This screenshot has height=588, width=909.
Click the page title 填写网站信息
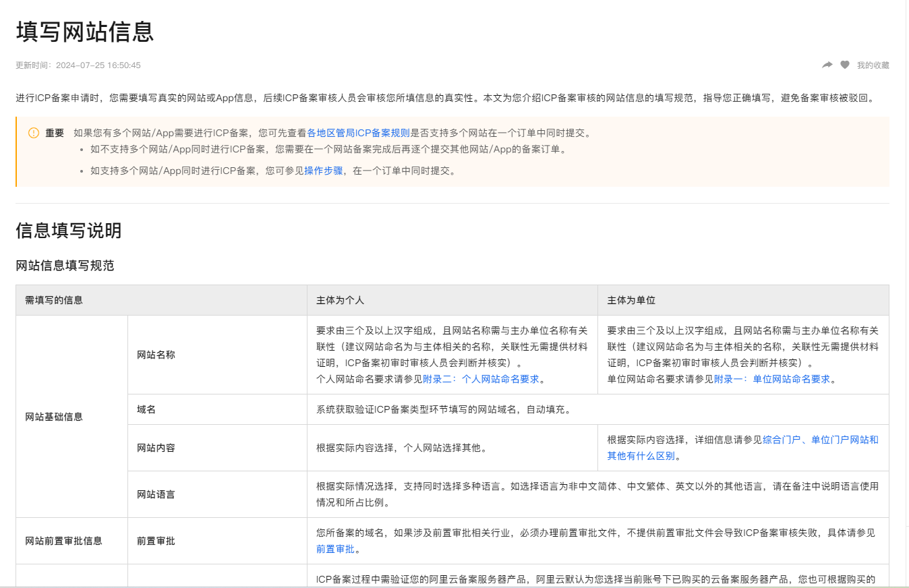[86, 32]
